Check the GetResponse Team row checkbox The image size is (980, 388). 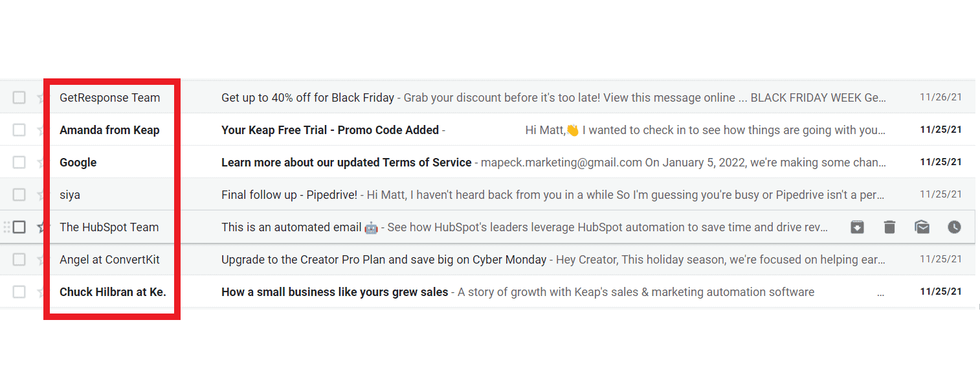19,97
